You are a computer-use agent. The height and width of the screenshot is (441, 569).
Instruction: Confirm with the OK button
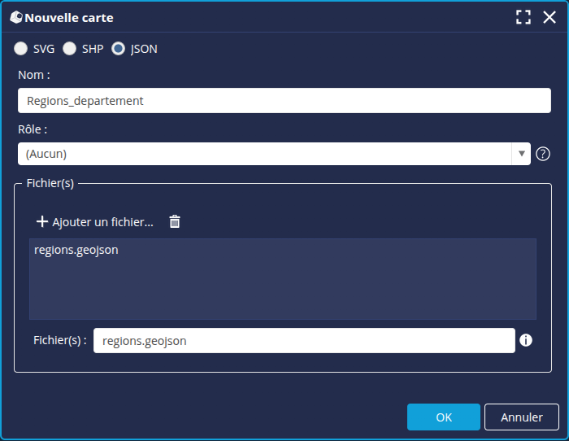pyautogui.click(x=443, y=417)
